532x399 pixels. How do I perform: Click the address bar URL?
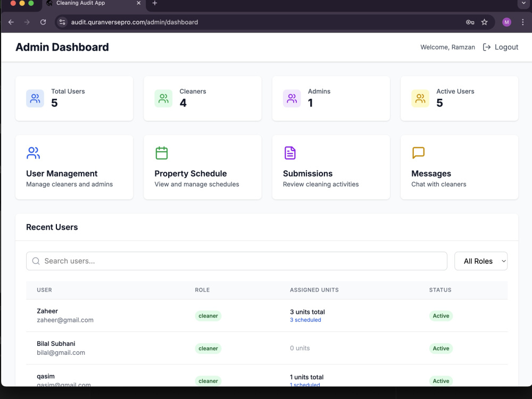(135, 22)
